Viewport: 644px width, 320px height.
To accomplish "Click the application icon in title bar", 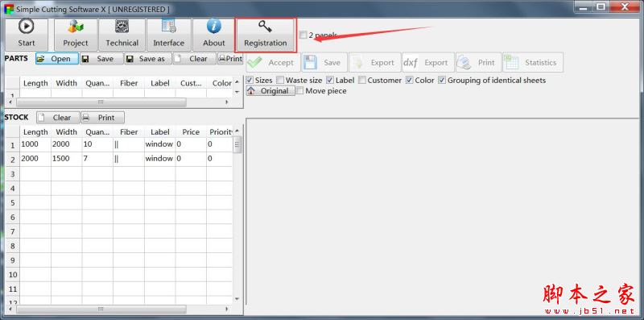I will coord(8,9).
